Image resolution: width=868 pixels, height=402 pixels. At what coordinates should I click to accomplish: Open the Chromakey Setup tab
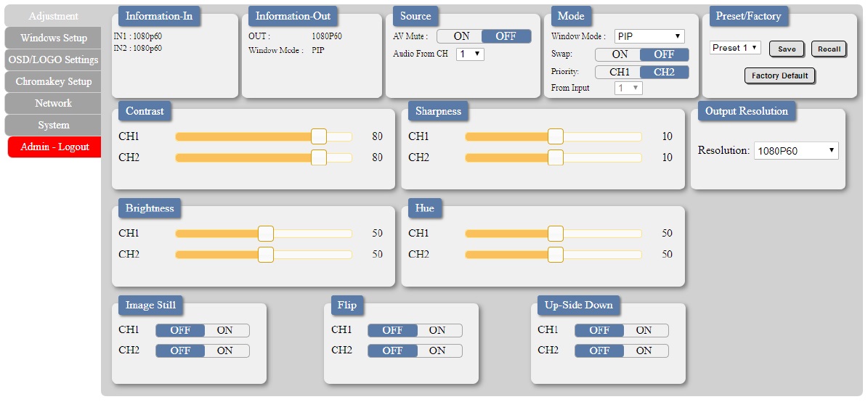tap(54, 81)
